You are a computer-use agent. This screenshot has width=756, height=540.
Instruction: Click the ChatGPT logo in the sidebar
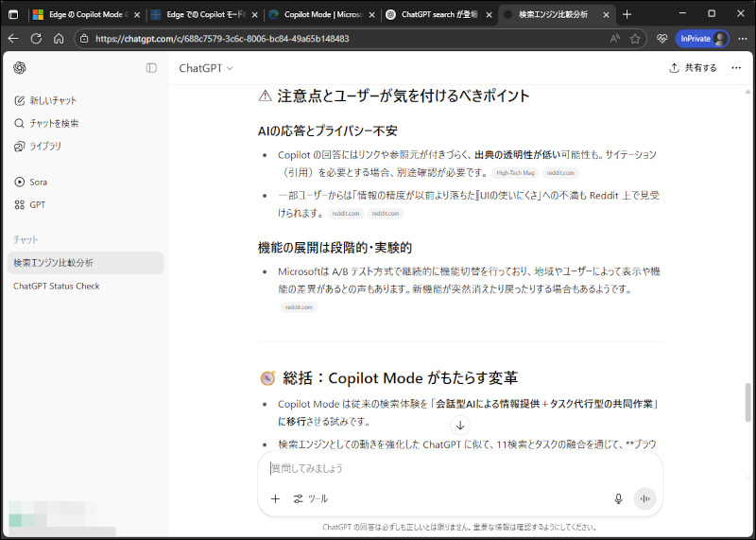[x=20, y=68]
